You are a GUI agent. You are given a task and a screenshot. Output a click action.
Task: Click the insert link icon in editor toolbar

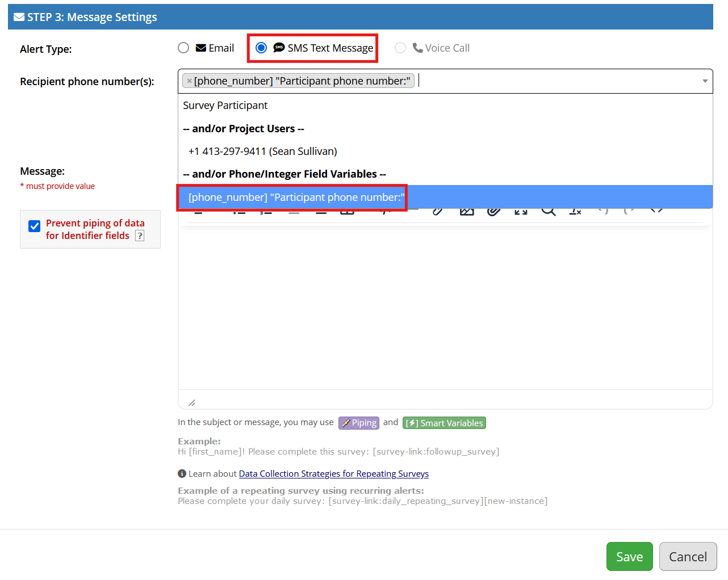click(x=438, y=211)
